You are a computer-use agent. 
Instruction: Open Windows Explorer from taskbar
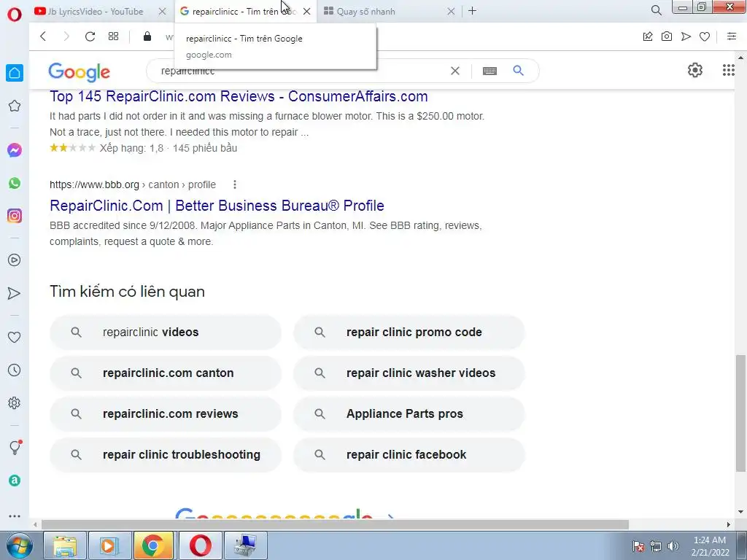(x=65, y=545)
